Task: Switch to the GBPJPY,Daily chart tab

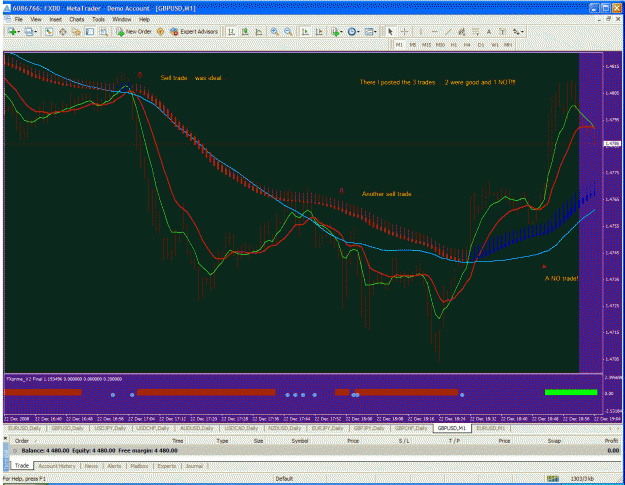Action: (x=369, y=428)
